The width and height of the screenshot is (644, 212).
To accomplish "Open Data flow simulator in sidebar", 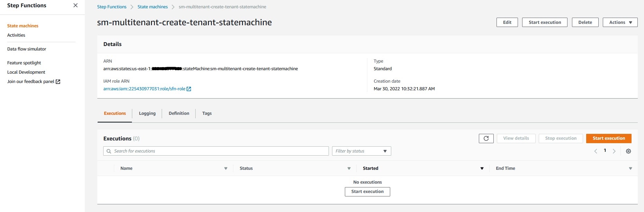I will 27,49.
